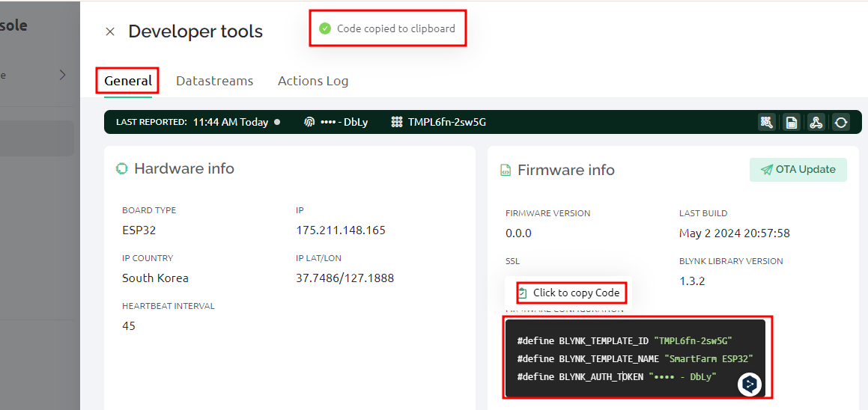Screen dimensions: 868x410
Task: Click the green checkmark in copied notification
Action: click(x=325, y=28)
